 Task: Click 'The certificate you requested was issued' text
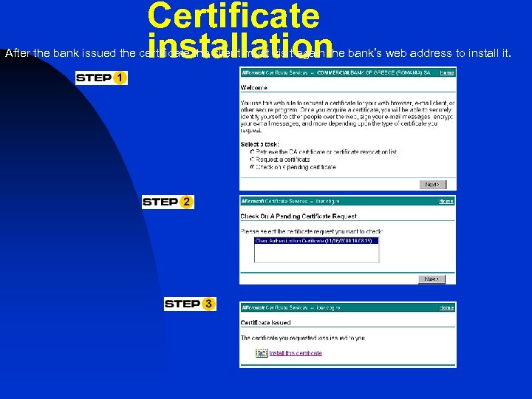point(303,338)
